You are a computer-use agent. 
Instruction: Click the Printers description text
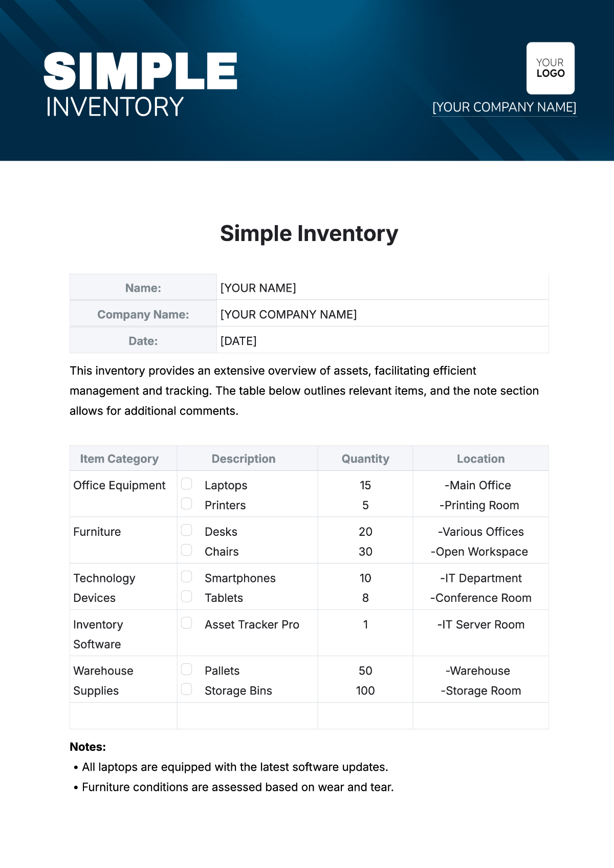coord(225,505)
